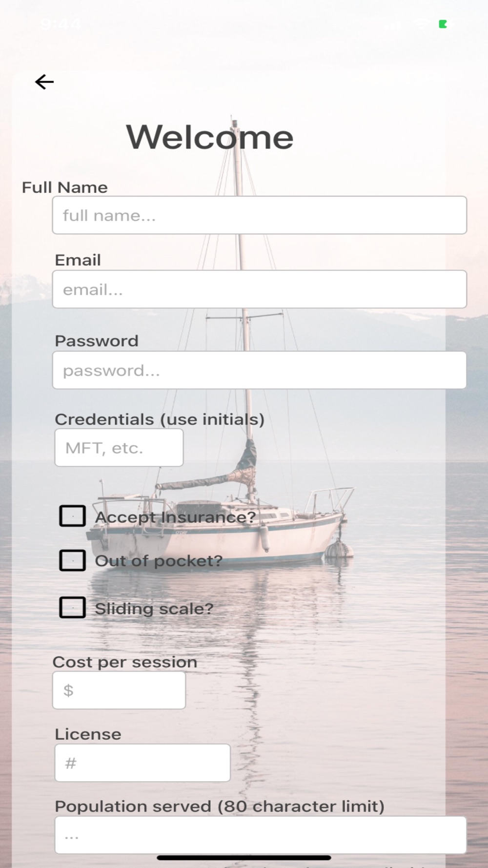This screenshot has height=868, width=488.
Task: Tap the home indicator bar
Action: [244, 858]
